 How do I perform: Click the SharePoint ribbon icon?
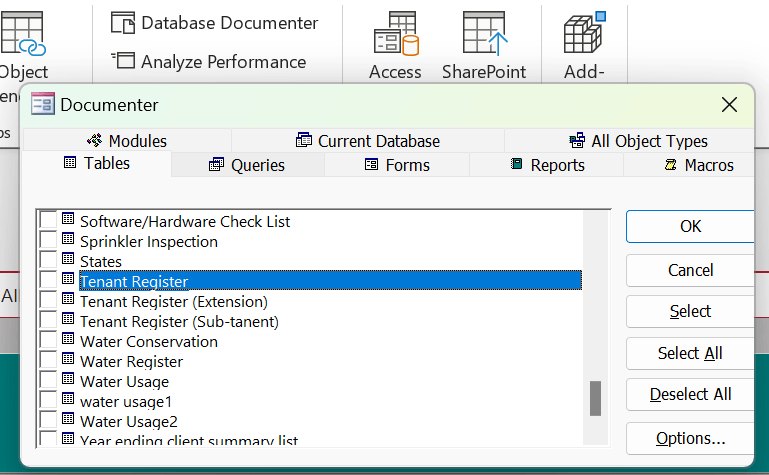(x=484, y=46)
